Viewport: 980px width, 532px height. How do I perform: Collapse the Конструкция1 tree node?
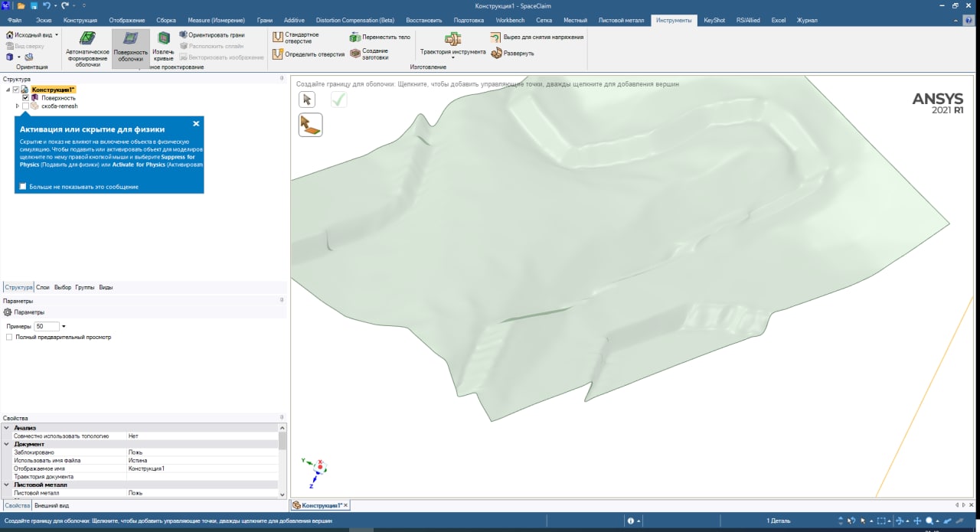coord(8,90)
